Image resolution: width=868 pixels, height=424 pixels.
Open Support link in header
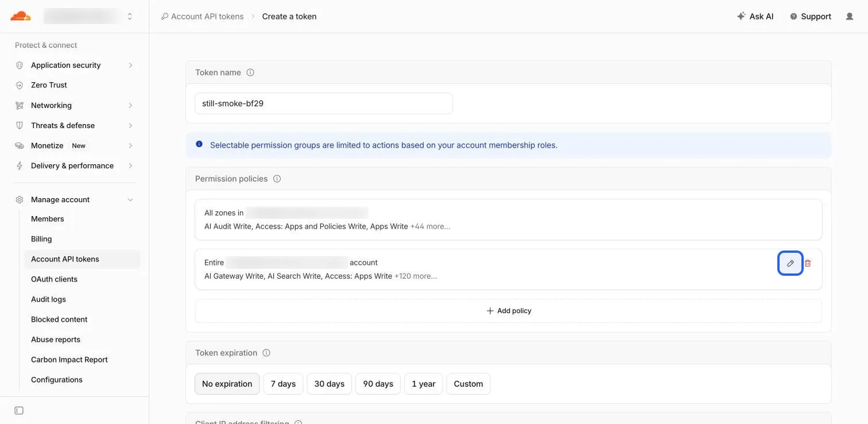click(x=811, y=16)
